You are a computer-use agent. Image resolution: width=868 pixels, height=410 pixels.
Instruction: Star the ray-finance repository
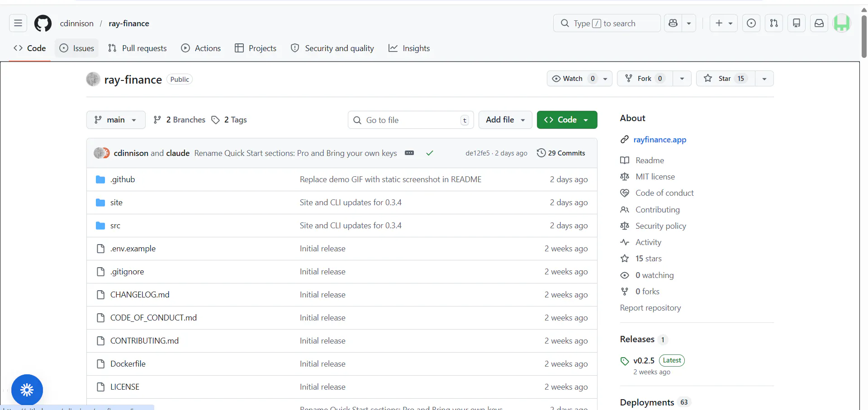click(726, 79)
